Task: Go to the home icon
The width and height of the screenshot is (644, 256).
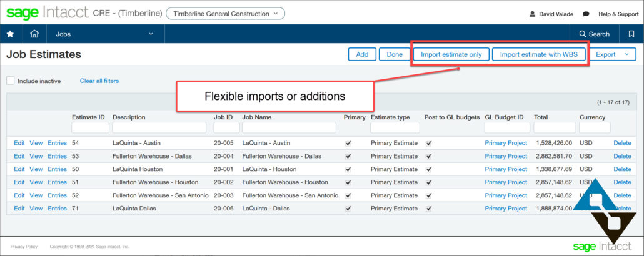Action: [34, 34]
